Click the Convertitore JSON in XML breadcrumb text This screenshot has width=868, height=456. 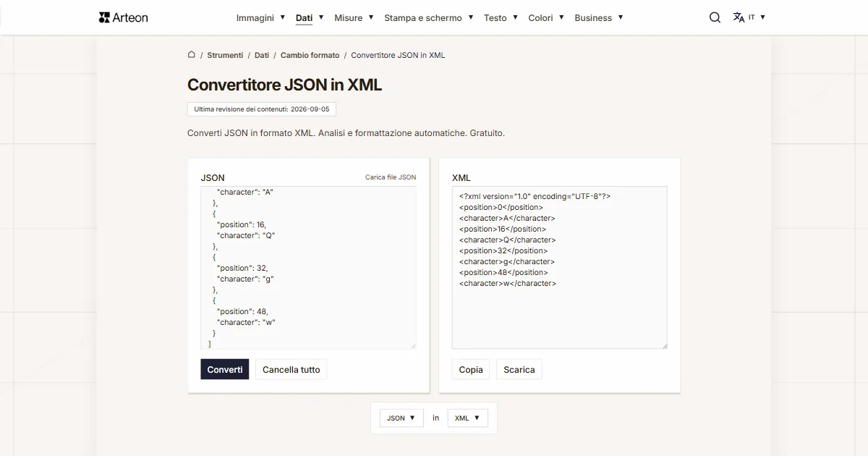coord(398,55)
